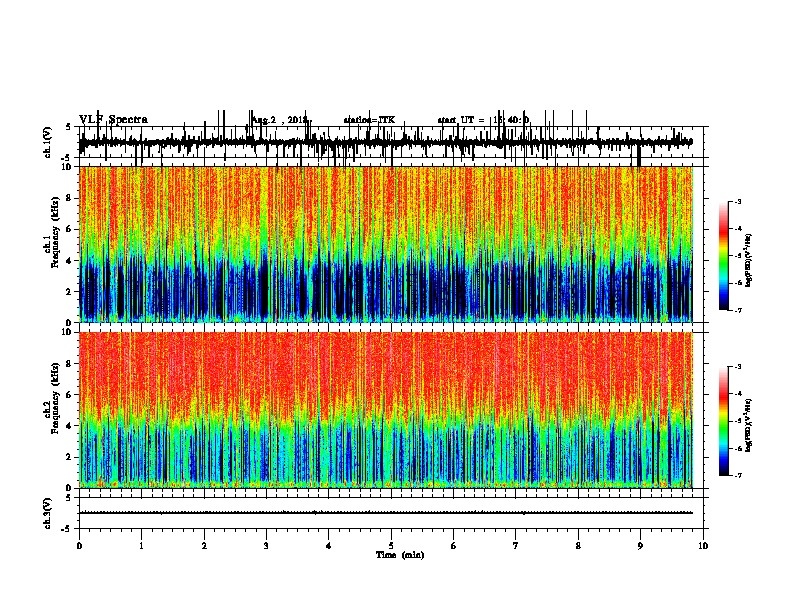Click the "Time (min)" x-axis label
The width and height of the screenshot is (792, 612).
tap(400, 555)
